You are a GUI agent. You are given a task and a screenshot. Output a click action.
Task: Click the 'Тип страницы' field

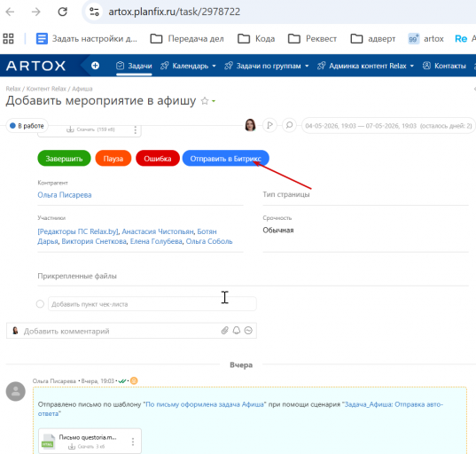point(365,195)
